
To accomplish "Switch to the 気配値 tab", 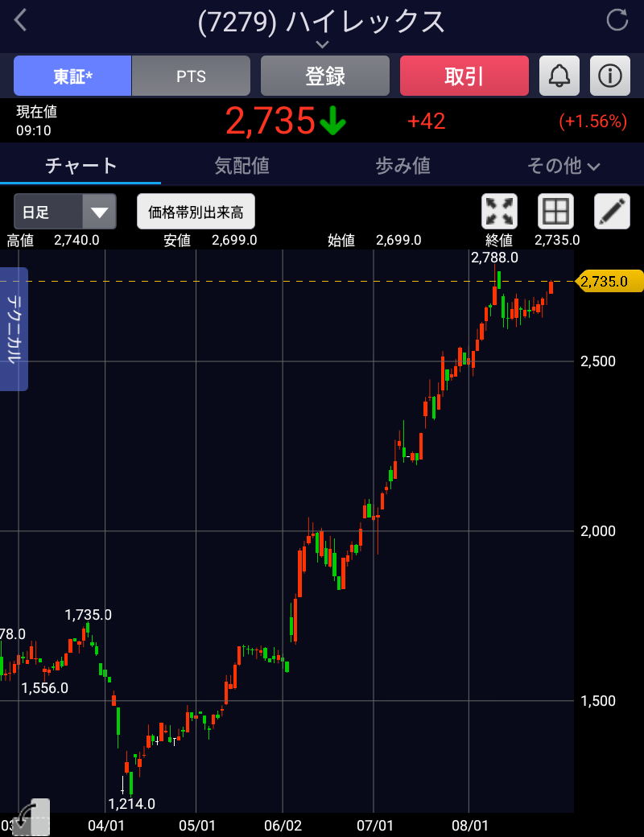I will click(x=242, y=166).
